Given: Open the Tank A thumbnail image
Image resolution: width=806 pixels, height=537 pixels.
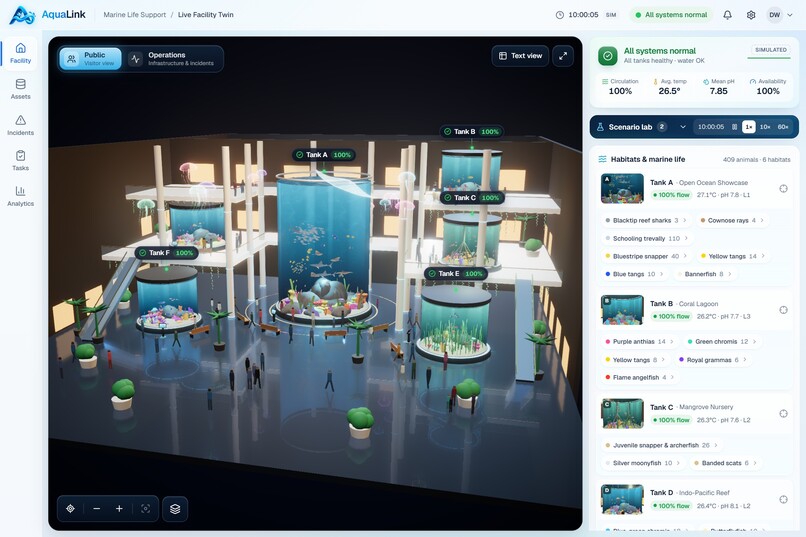Looking at the screenshot, I should [622, 189].
